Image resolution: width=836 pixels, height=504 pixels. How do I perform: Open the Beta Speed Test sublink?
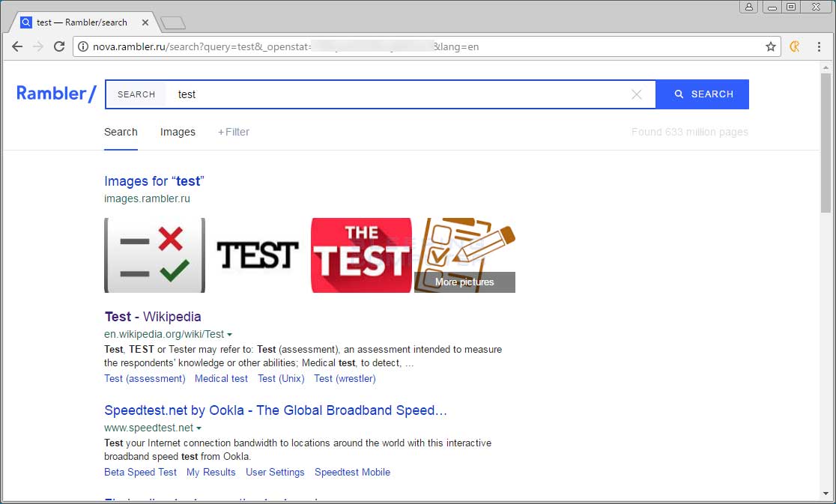[x=140, y=472]
